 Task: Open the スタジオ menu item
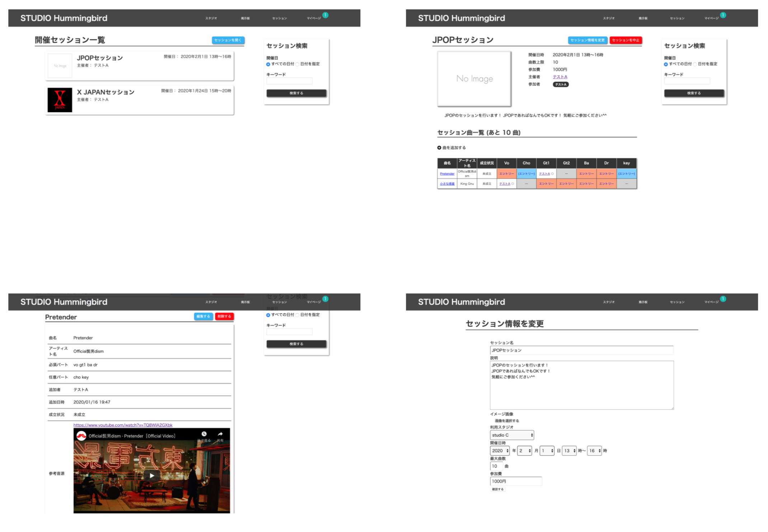click(x=211, y=18)
